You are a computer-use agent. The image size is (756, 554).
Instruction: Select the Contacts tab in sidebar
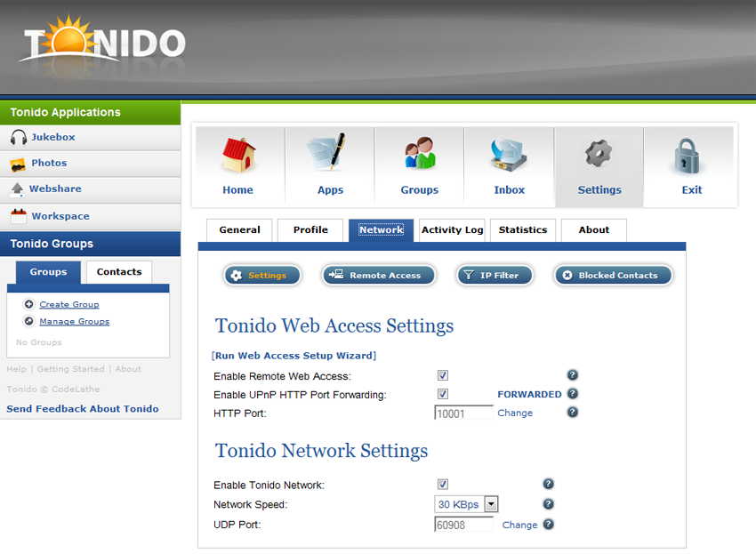point(119,272)
